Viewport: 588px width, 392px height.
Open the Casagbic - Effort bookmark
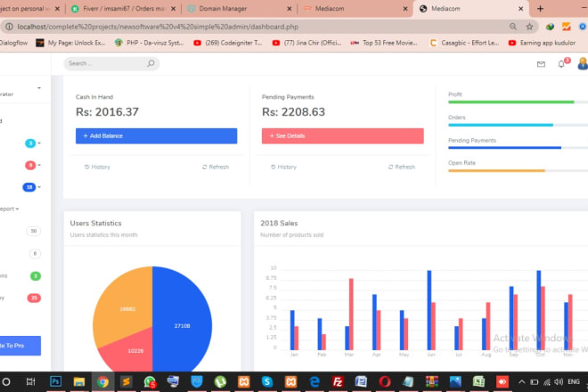click(464, 43)
